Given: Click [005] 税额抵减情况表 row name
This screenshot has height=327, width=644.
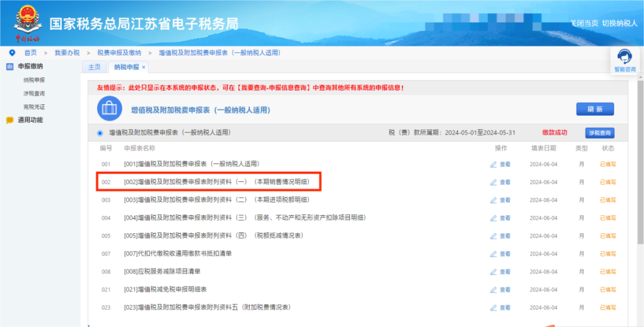Looking at the screenshot, I should pos(213,235).
